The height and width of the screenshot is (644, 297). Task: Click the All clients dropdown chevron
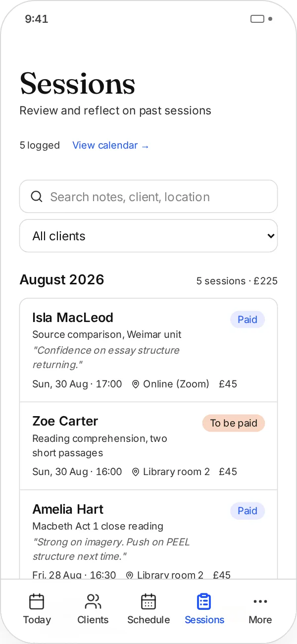tap(271, 236)
